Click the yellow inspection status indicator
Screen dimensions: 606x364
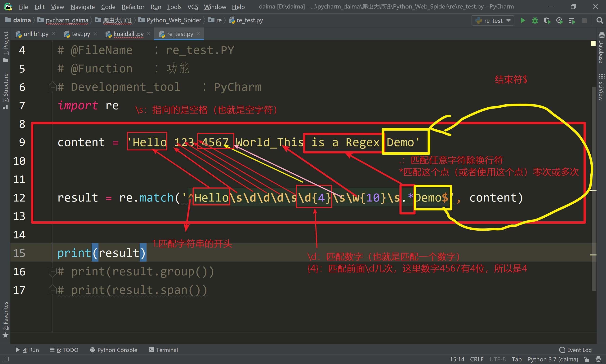click(x=593, y=44)
